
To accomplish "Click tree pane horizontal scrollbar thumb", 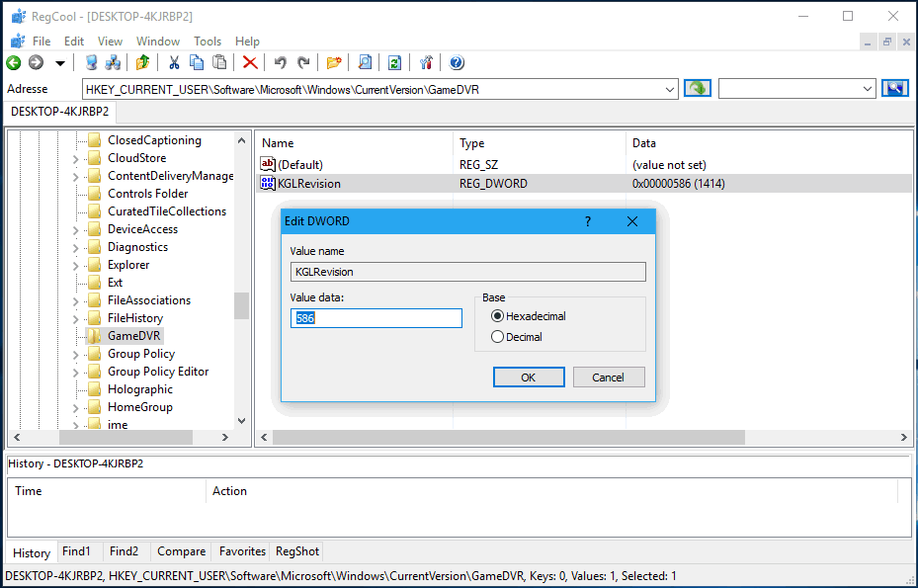I will (x=125, y=437).
